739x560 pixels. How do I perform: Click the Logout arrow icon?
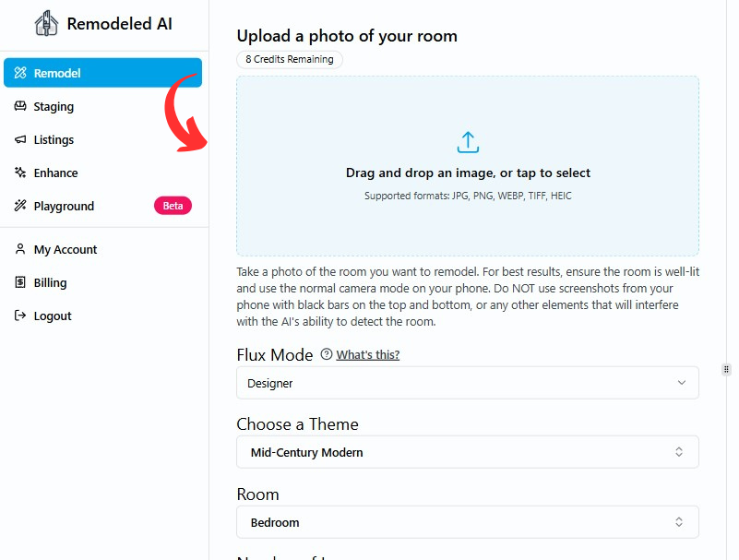[20, 316]
